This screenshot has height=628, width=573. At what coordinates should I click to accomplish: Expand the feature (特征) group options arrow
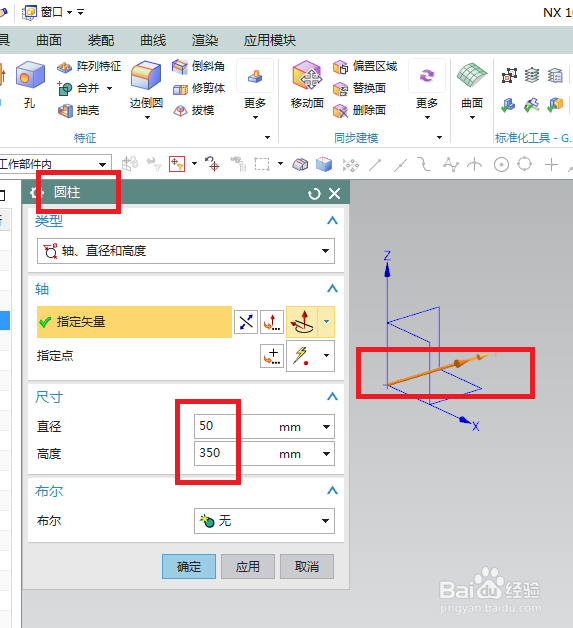(267, 138)
